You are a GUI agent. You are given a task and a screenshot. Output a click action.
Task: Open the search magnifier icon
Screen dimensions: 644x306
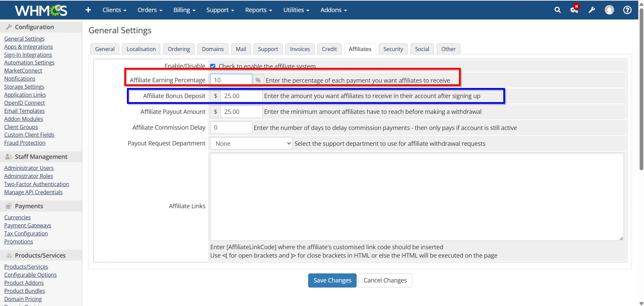click(x=557, y=10)
